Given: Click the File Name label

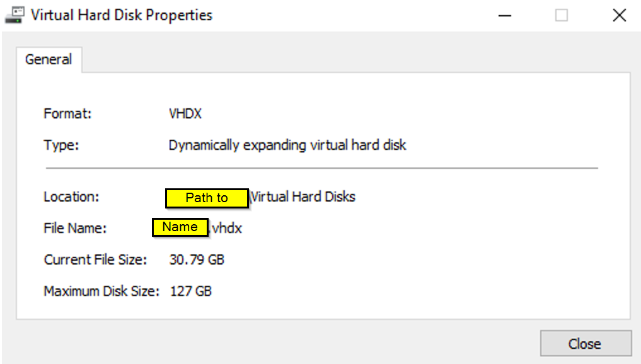Looking at the screenshot, I should point(75,228).
